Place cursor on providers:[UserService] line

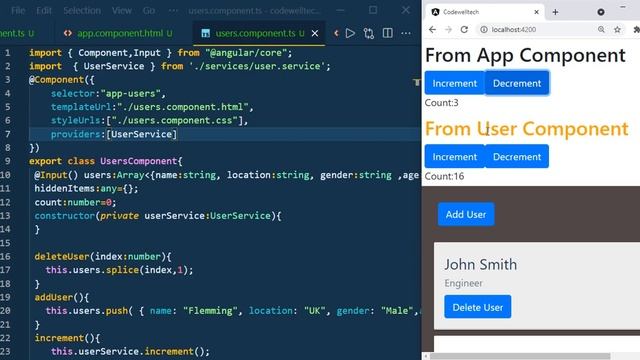[x=114, y=134]
